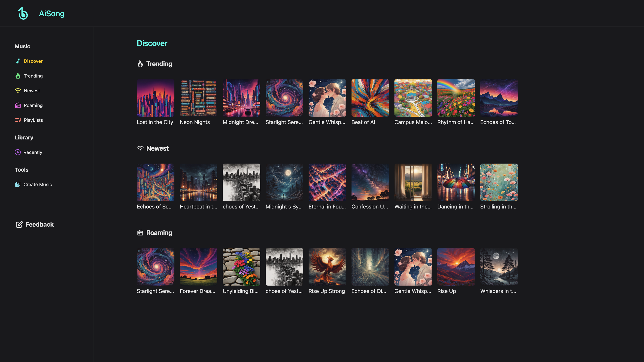Play Lost in the City thumbnail
Image resolution: width=644 pixels, height=362 pixels.
tap(155, 98)
